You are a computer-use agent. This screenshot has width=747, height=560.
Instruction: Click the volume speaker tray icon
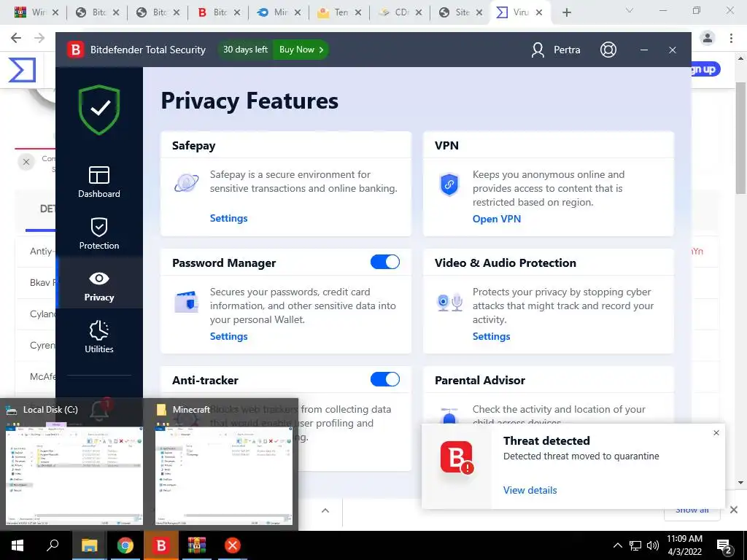pos(653,545)
